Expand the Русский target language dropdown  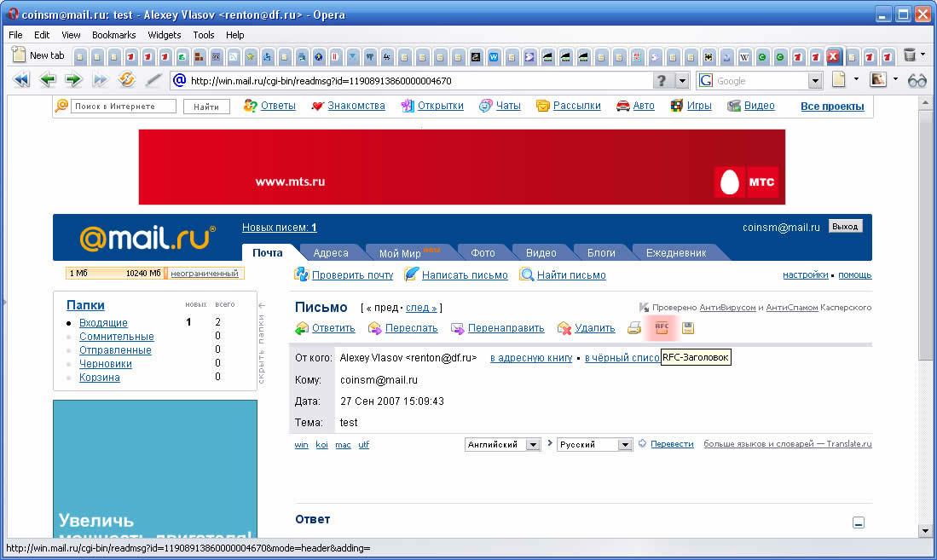(x=624, y=445)
